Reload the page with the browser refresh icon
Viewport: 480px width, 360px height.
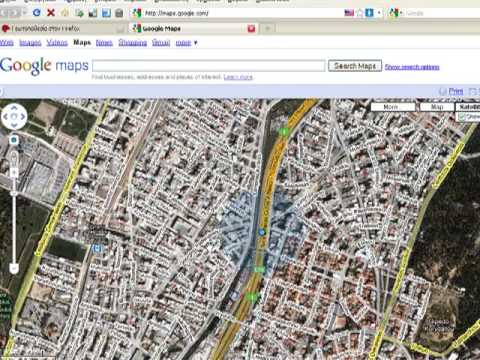37,13
